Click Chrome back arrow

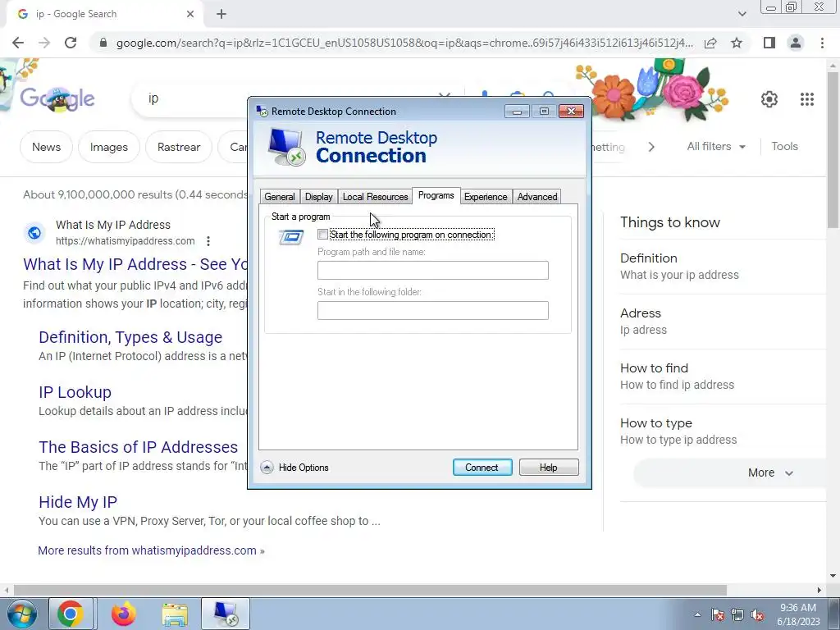click(18, 43)
